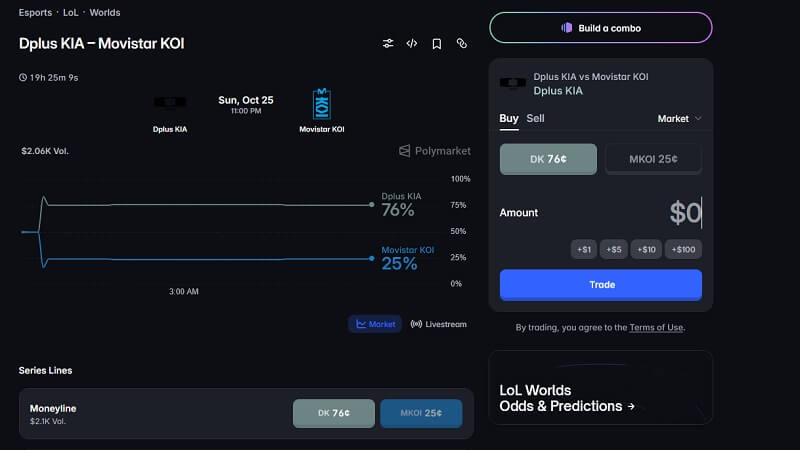The width and height of the screenshot is (800, 450).
Task: Click the 'Dplus KIA – Movistar KOI' title
Action: 102,44
